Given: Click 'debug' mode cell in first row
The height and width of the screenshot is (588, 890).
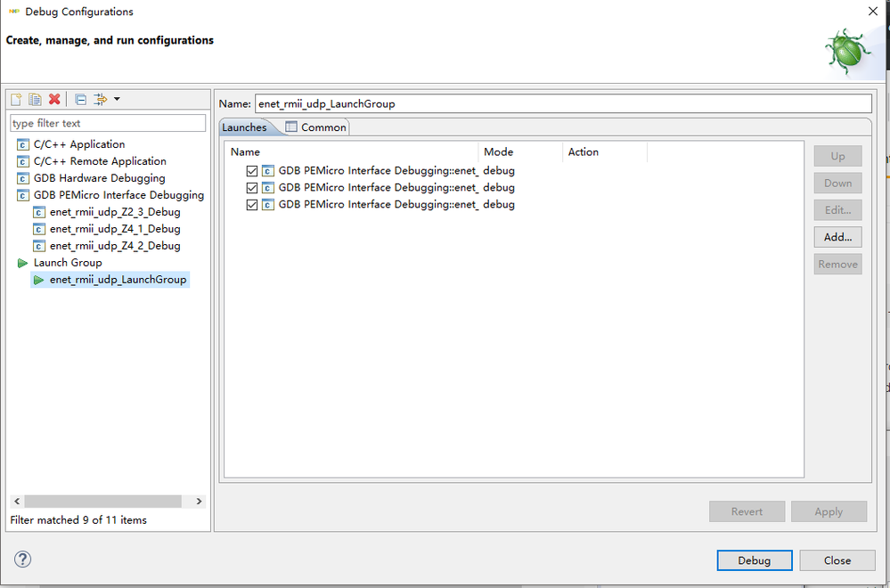Looking at the screenshot, I should 499,171.
